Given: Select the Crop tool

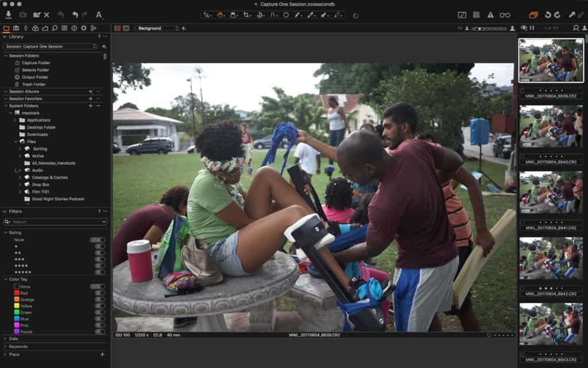Looking at the screenshot, I should [246, 15].
